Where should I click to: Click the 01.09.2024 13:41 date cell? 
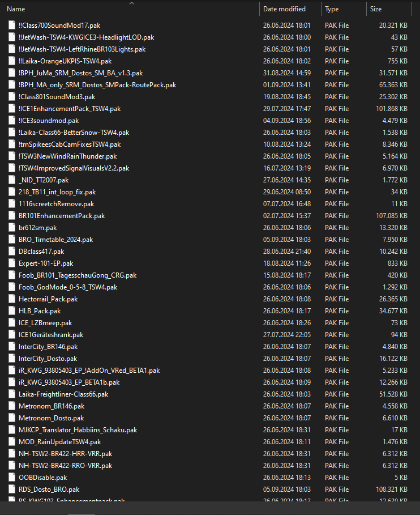click(287, 85)
